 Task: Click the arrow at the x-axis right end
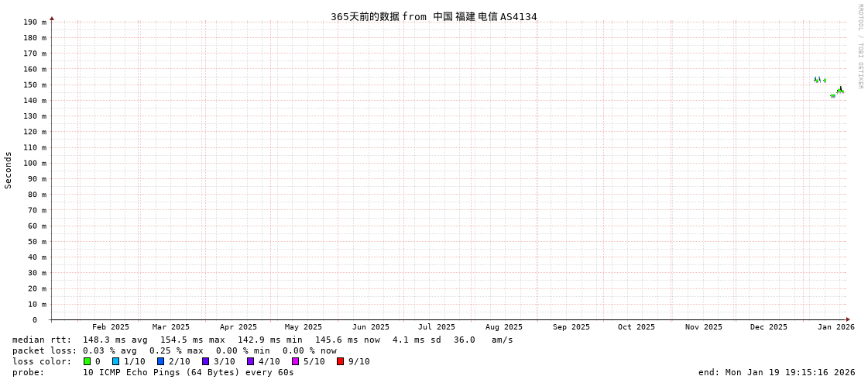848,319
